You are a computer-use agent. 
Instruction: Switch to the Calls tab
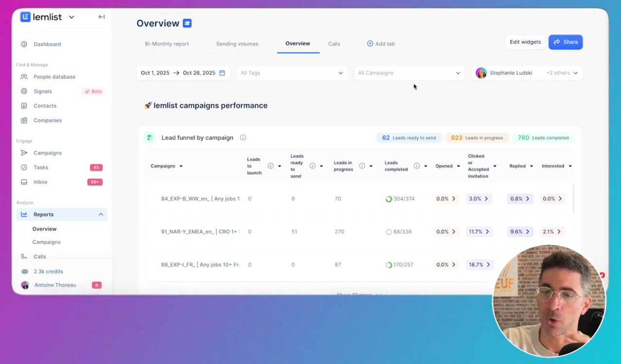pyautogui.click(x=334, y=44)
